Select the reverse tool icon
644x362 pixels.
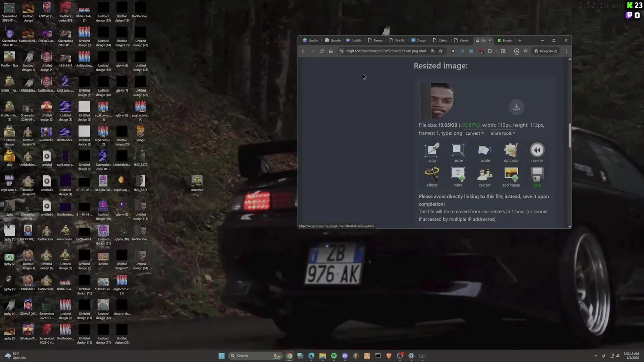(537, 153)
